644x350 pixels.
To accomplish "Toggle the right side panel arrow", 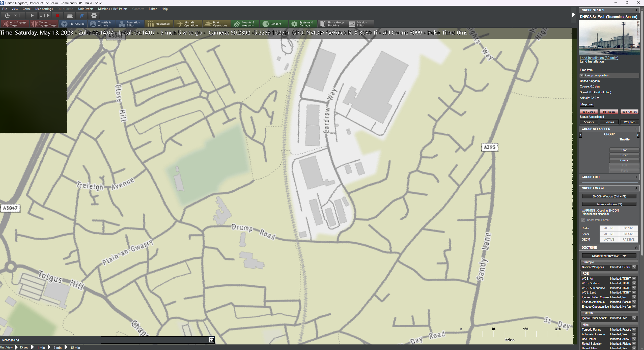I will pyautogui.click(x=573, y=15).
